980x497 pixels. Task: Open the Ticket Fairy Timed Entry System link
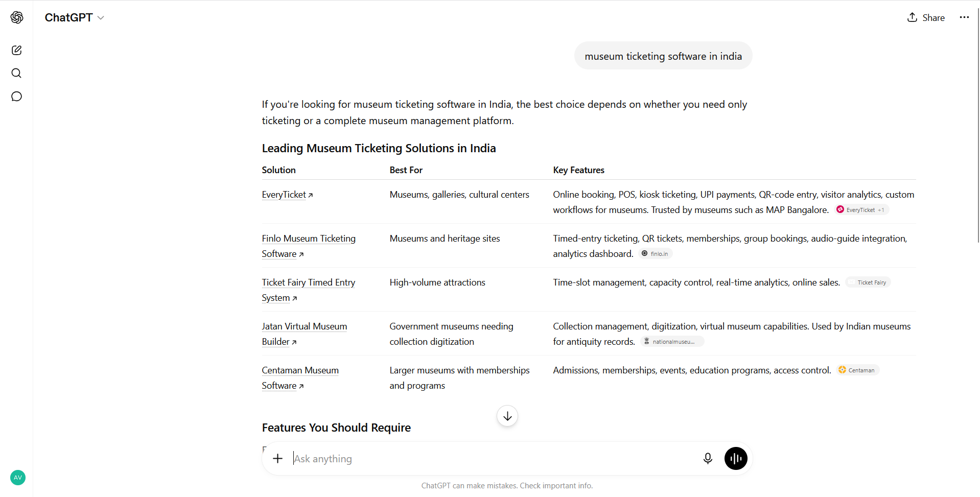point(309,290)
